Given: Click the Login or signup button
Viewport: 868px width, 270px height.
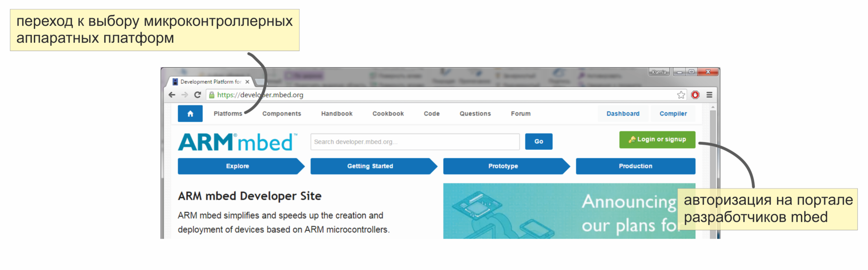Looking at the screenshot, I should (x=657, y=140).
